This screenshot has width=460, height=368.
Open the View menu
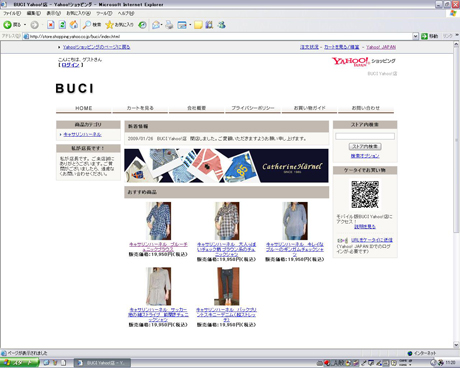coord(53,13)
